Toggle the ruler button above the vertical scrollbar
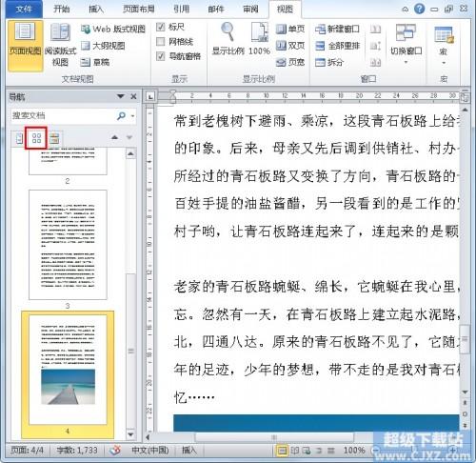The width and height of the screenshot is (476, 463). coord(465,98)
